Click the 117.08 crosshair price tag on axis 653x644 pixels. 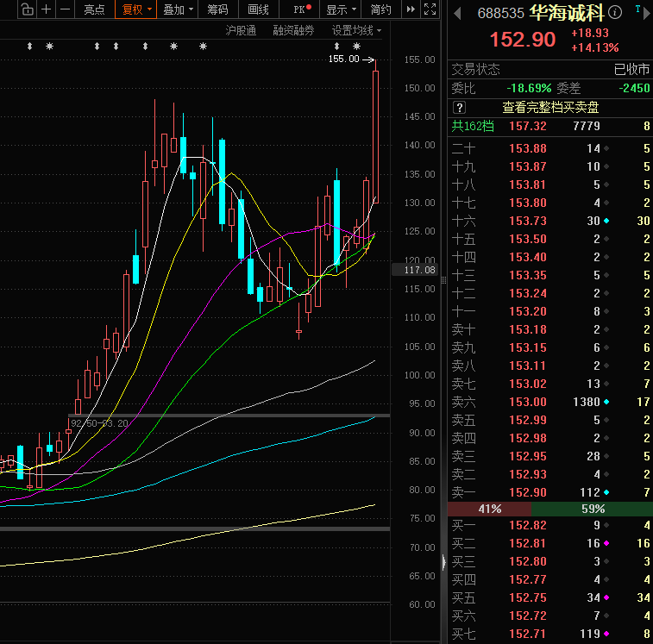[x=415, y=270]
